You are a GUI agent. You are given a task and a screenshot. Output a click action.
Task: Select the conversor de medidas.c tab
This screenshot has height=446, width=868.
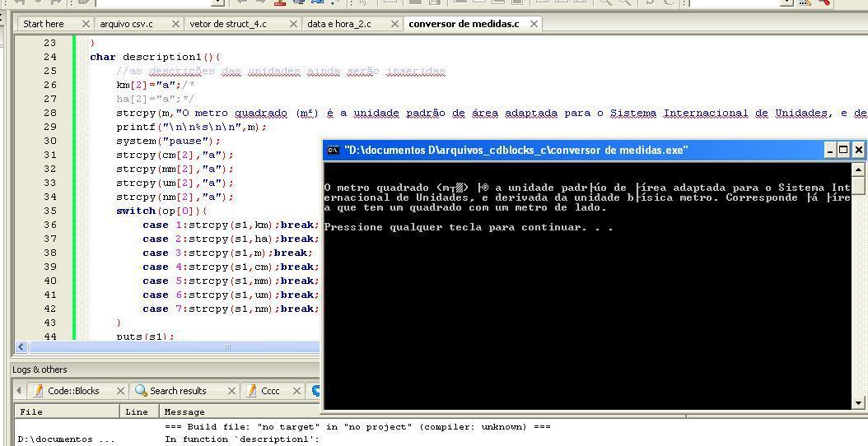[x=464, y=24]
